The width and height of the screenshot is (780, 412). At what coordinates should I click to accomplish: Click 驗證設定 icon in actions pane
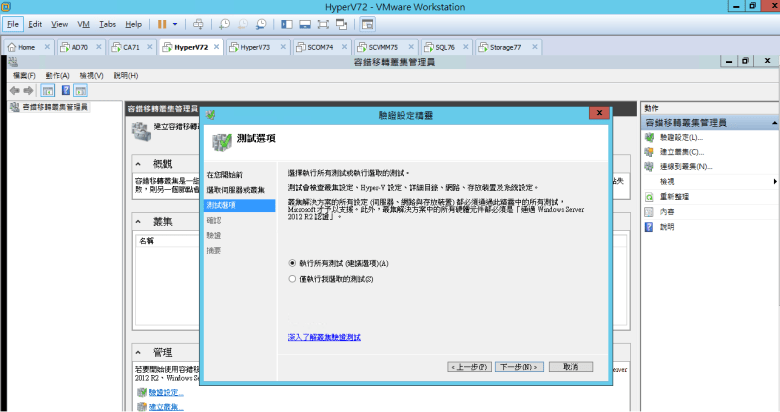click(x=649, y=137)
